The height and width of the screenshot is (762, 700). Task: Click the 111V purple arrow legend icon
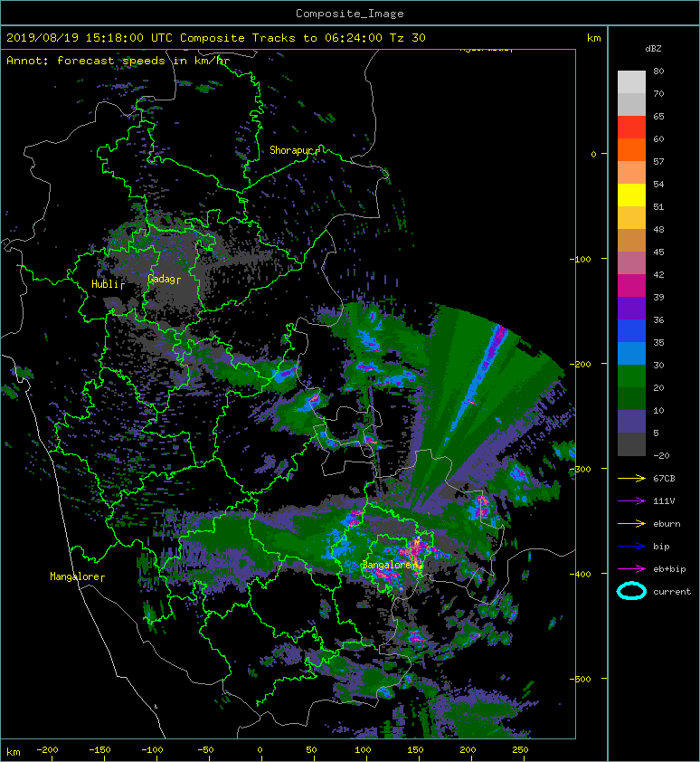click(631, 501)
